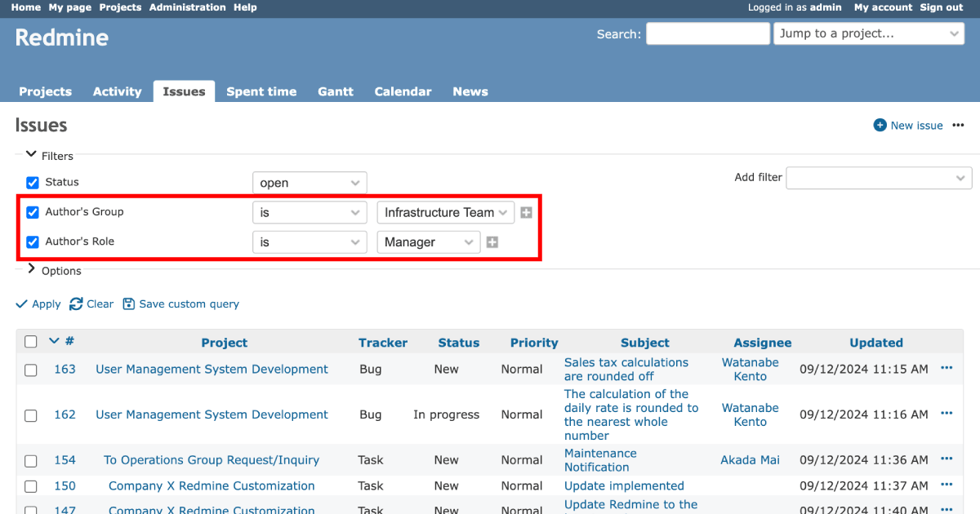Viewport: 980px width, 514px height.
Task: Open the more actions menu beside New issue
Action: [958, 125]
